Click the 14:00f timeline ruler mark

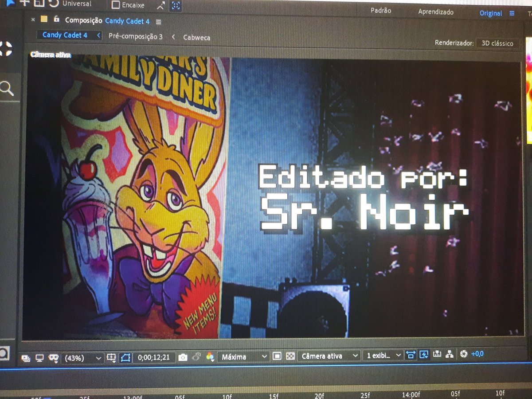(x=411, y=394)
